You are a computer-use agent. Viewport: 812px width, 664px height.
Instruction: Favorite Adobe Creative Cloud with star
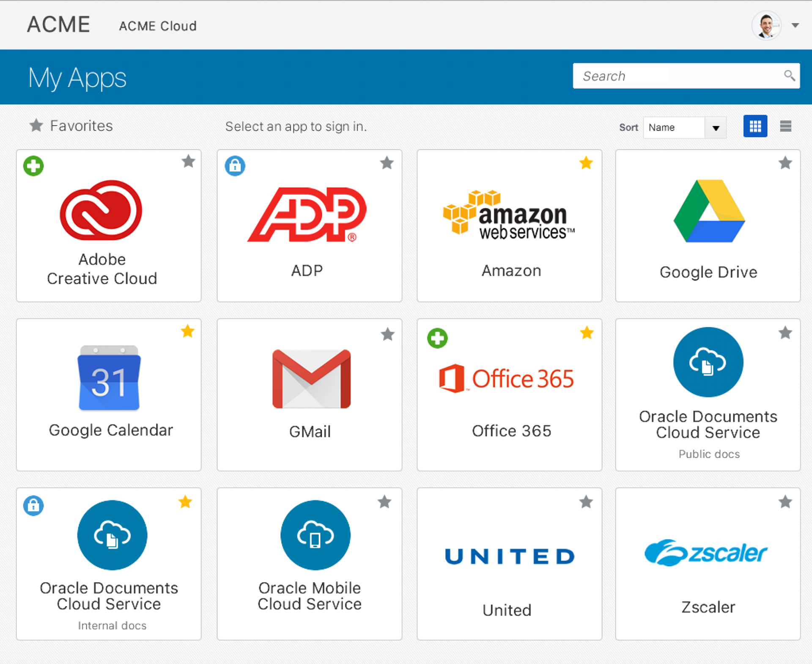click(188, 161)
